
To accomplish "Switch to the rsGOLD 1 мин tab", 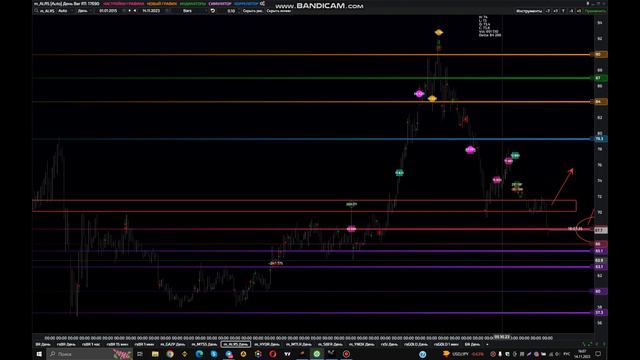I will pos(446,344).
